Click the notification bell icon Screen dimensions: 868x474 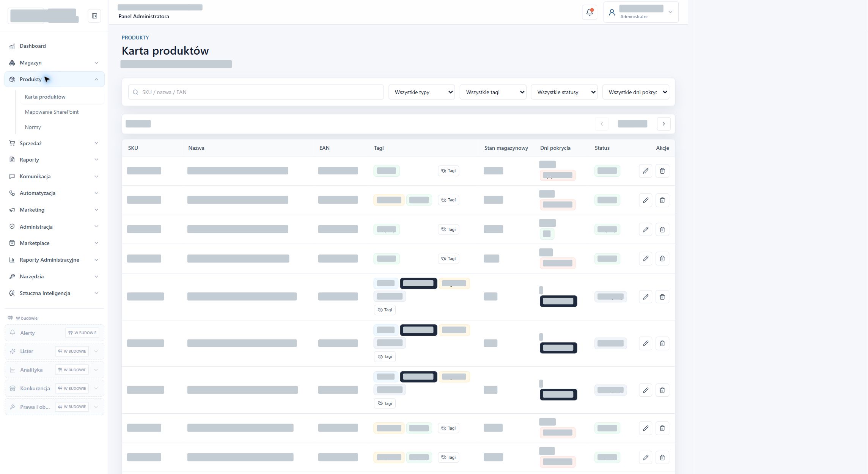(x=590, y=12)
